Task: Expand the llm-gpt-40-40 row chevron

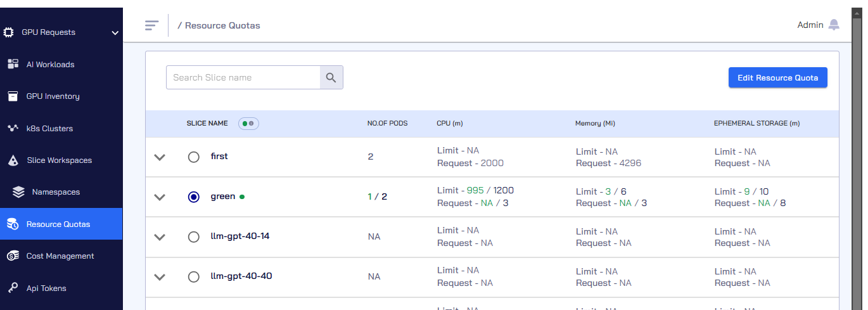Action: (x=160, y=277)
